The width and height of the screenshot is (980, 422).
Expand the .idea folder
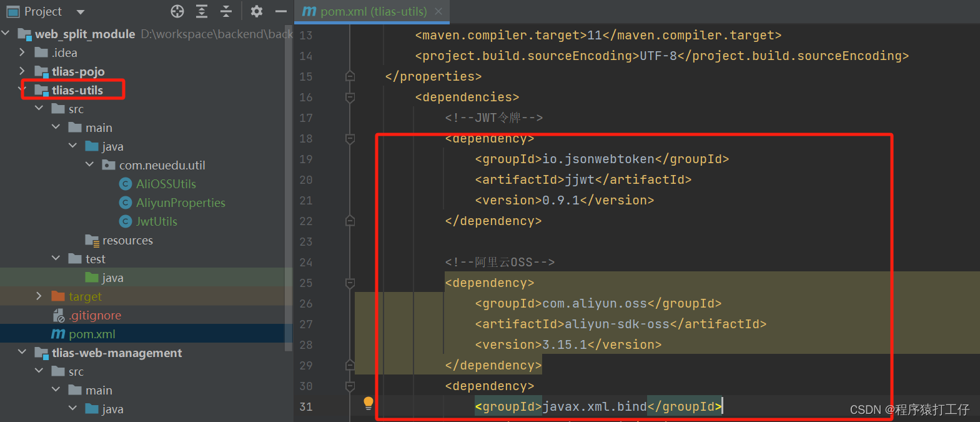(22, 52)
